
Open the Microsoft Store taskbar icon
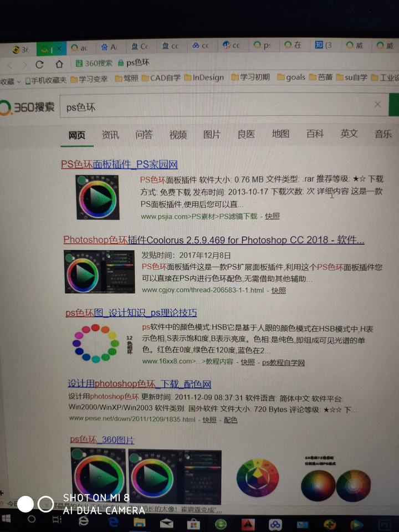(194, 525)
